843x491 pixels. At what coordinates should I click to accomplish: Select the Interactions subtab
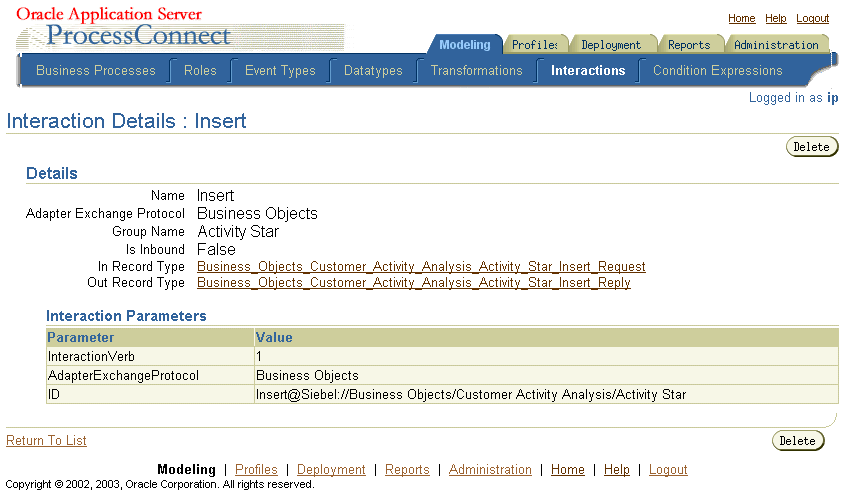click(x=588, y=70)
